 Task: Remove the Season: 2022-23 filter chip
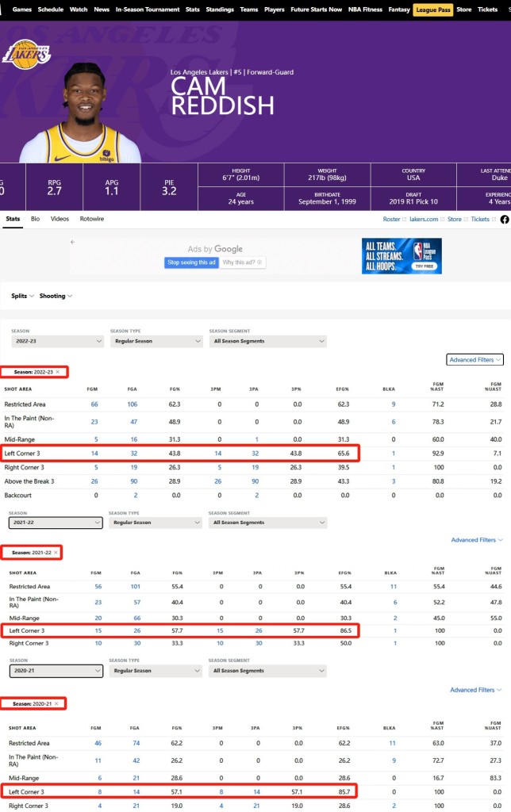click(57, 372)
